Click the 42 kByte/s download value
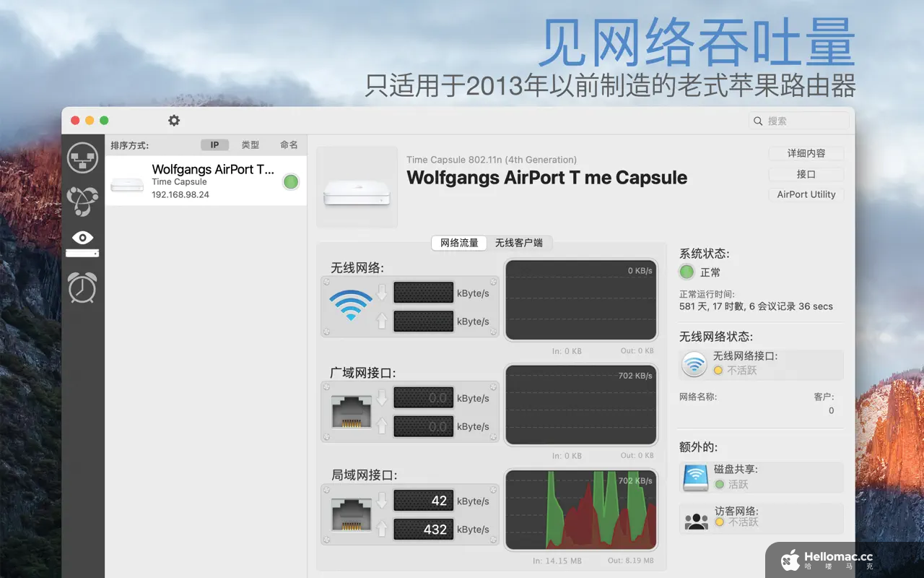 [424, 501]
